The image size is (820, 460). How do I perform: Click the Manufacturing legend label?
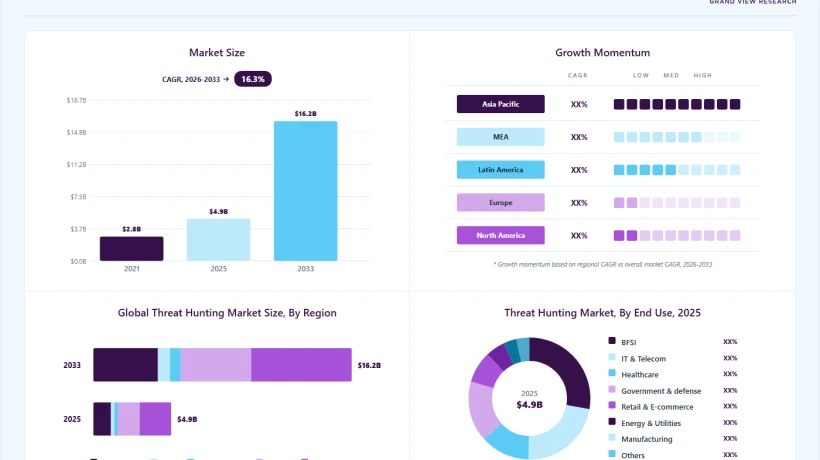click(646, 439)
